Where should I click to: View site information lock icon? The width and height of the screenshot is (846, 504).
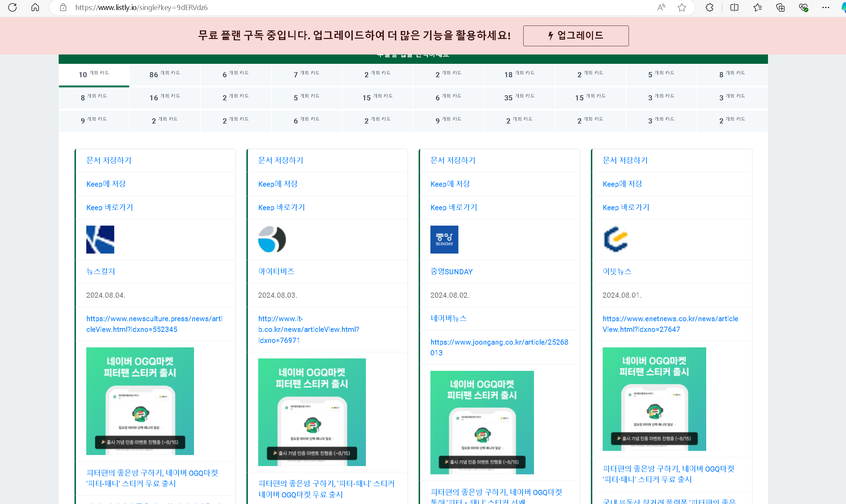tap(63, 7)
